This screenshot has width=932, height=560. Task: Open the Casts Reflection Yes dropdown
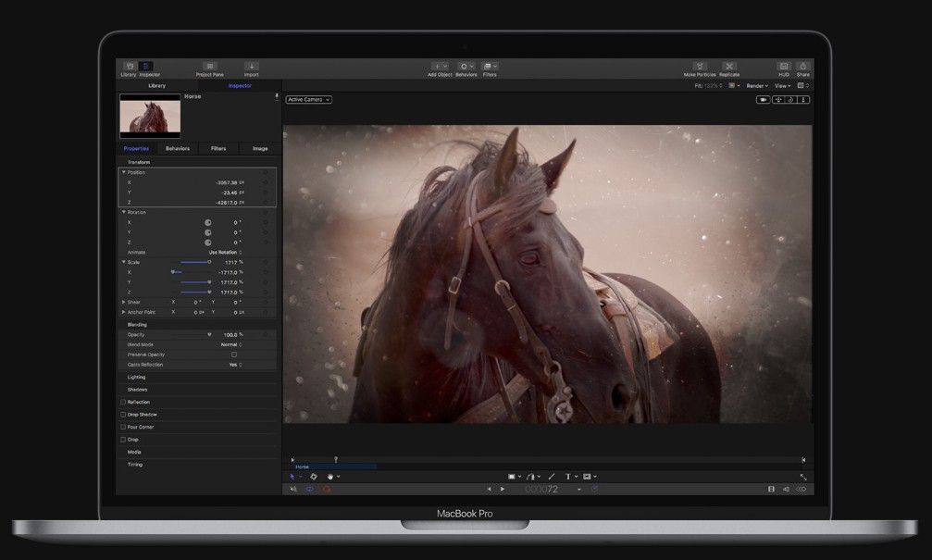235,365
